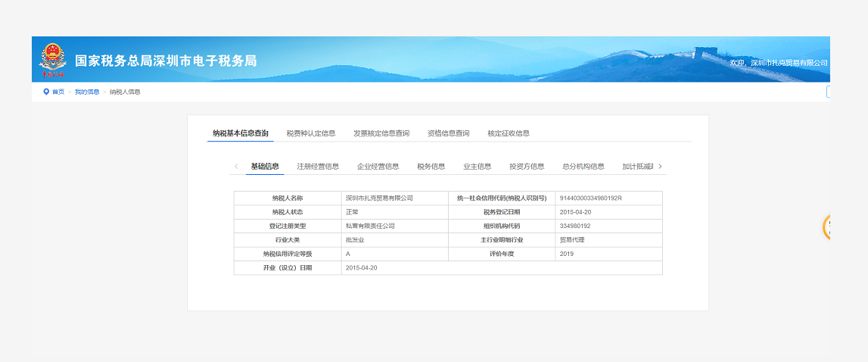The height and width of the screenshot is (362, 868).
Task: Click the tax bureau emblem logo
Action: 53,61
